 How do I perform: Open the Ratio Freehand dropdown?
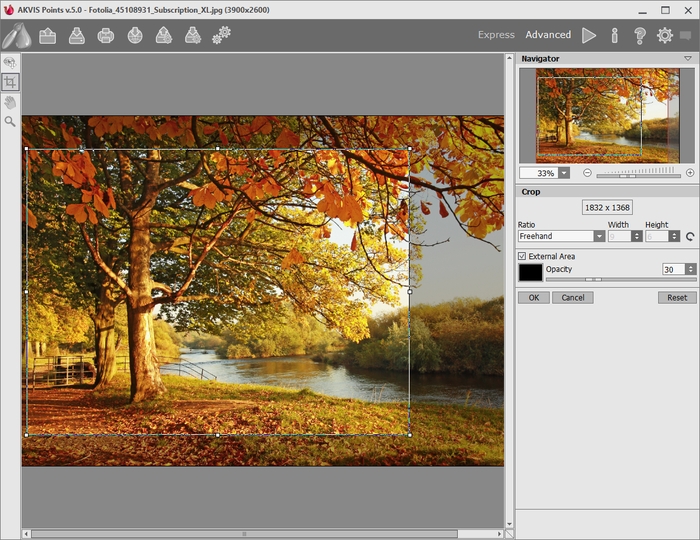pos(561,236)
